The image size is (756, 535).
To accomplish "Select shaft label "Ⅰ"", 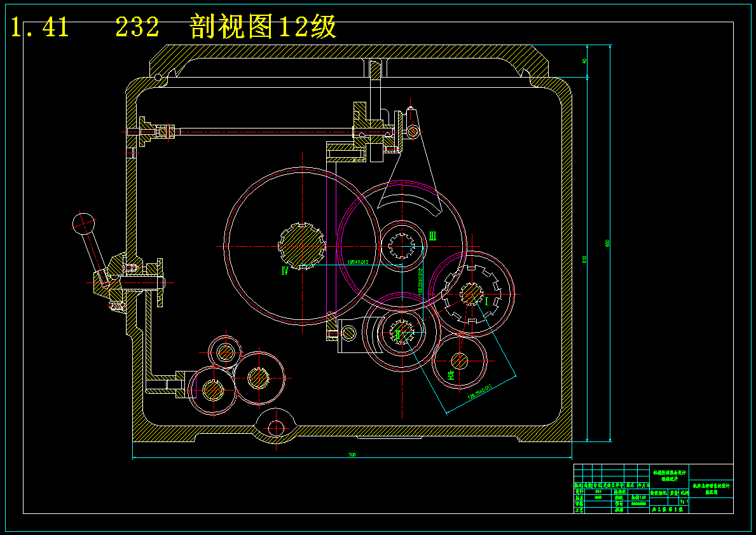I will point(486,302).
